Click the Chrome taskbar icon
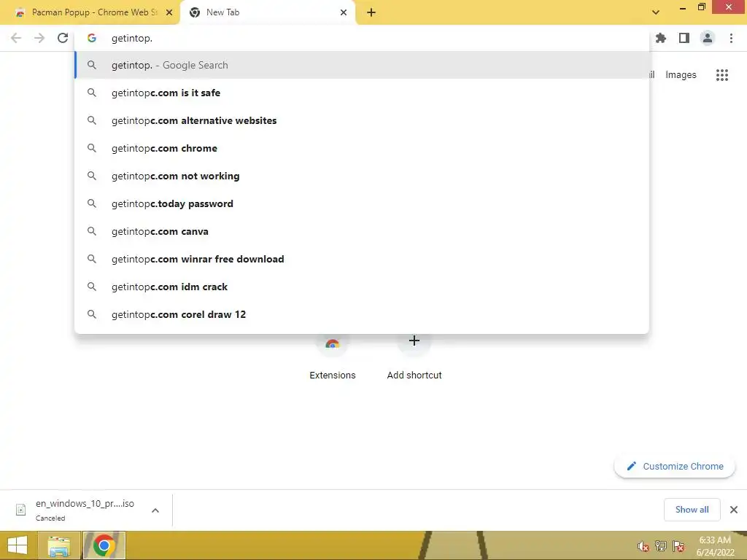Viewport: 747px width, 560px height. pos(104,545)
